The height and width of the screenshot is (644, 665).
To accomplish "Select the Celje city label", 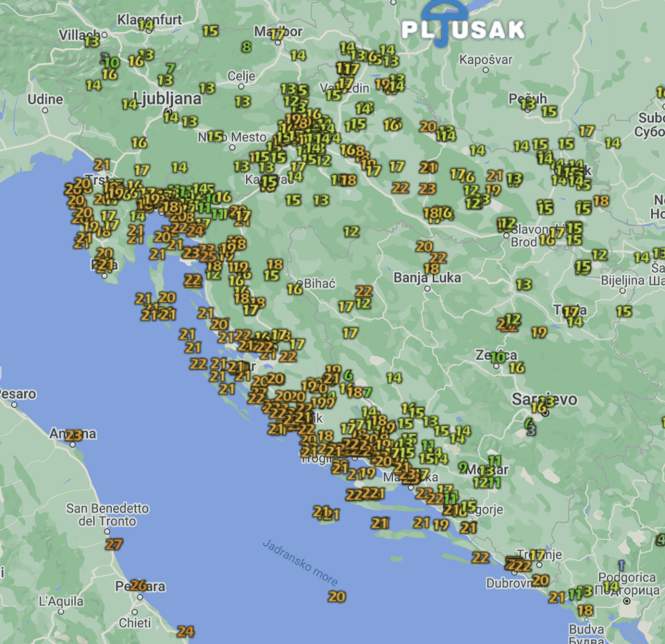I will coord(241,76).
